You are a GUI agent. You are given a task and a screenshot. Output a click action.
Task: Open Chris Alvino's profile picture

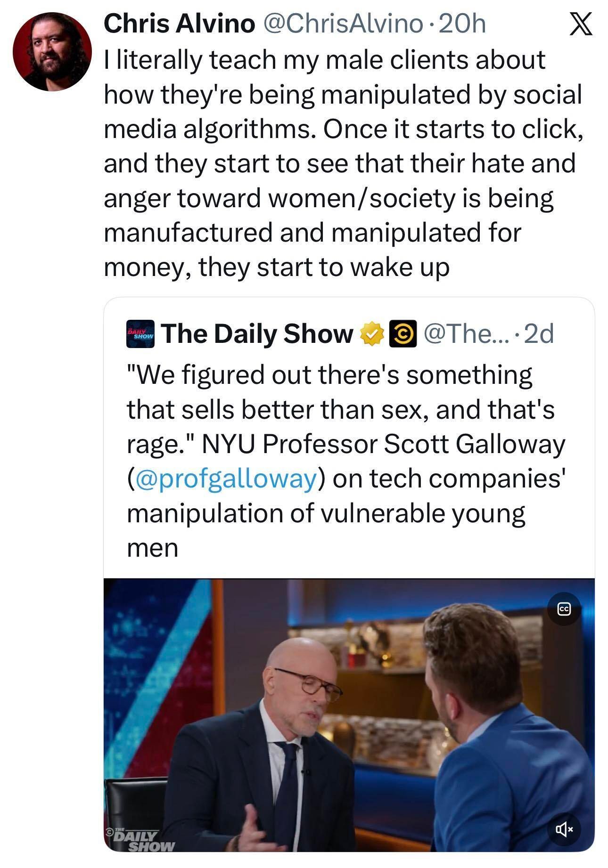coord(52,51)
